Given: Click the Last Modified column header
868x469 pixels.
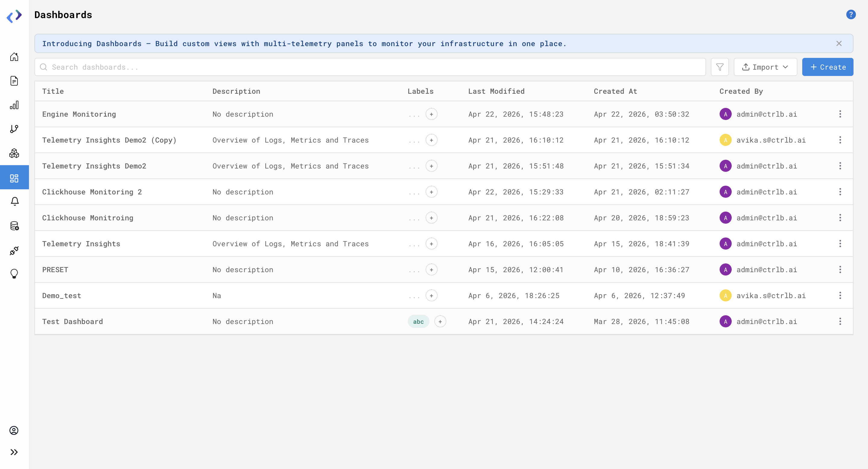Looking at the screenshot, I should (496, 91).
